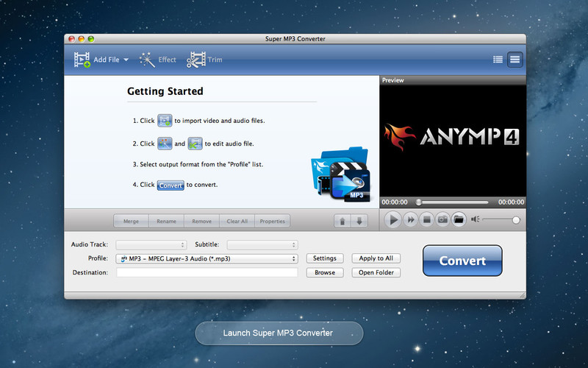Click the Add File icon
Image resolution: width=588 pixels, height=368 pixels.
coord(82,60)
